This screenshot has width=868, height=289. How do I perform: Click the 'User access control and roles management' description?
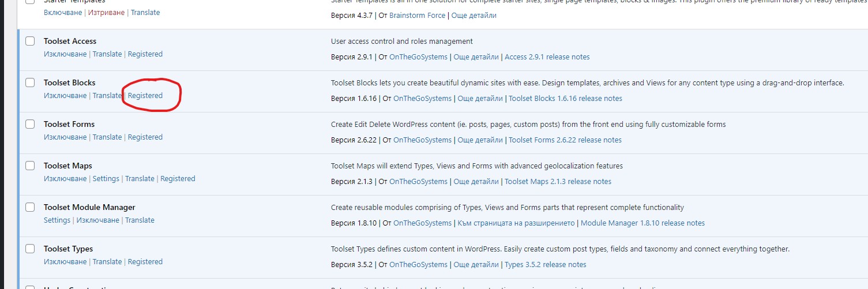(402, 41)
